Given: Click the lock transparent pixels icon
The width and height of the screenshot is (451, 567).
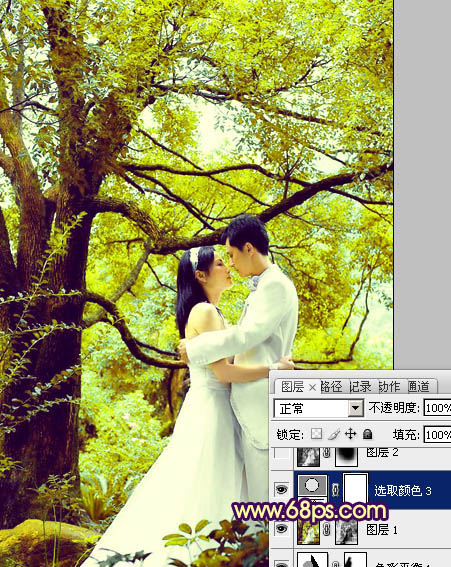Looking at the screenshot, I should click(x=316, y=434).
